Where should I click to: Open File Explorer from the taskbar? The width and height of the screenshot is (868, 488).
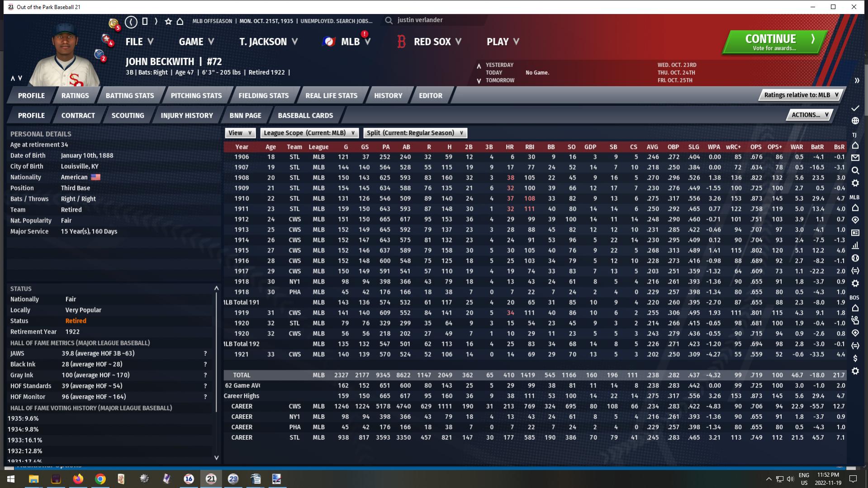[x=33, y=479]
